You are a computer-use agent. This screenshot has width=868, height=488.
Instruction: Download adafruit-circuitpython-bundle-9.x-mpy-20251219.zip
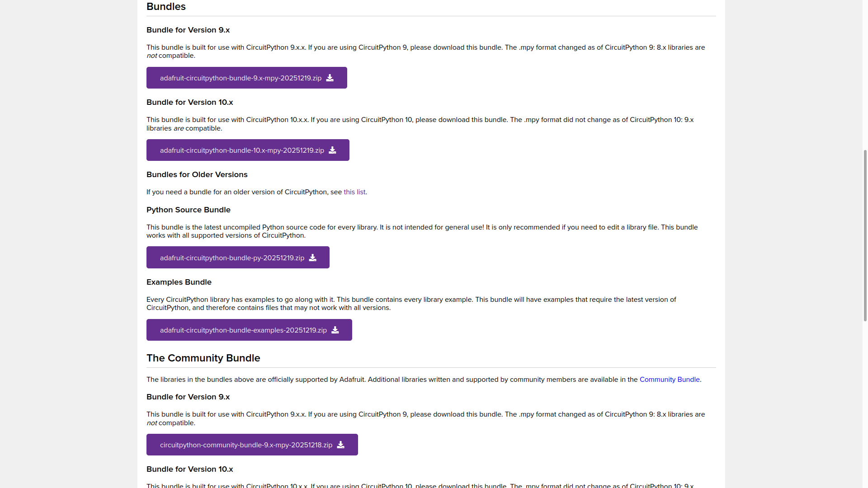point(246,78)
